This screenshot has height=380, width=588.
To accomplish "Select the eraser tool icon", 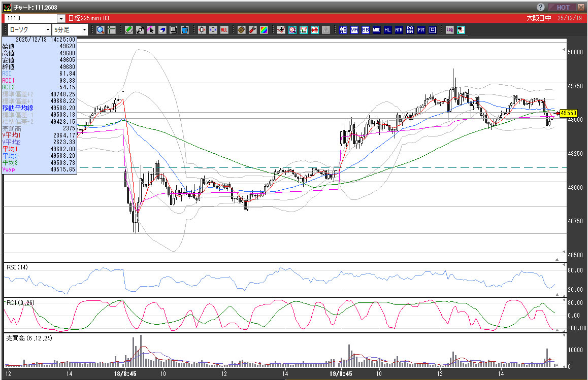I will [x=162, y=30].
